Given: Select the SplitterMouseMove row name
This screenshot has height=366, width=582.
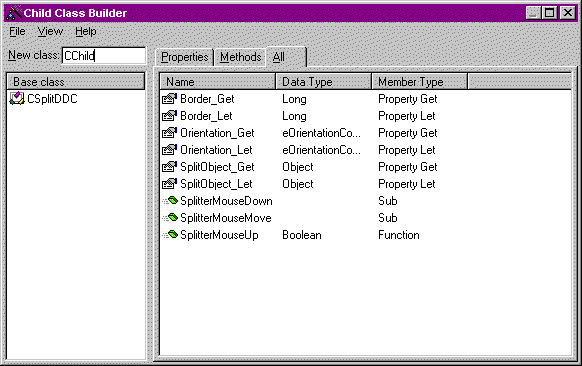Looking at the screenshot, I should (x=226, y=218).
